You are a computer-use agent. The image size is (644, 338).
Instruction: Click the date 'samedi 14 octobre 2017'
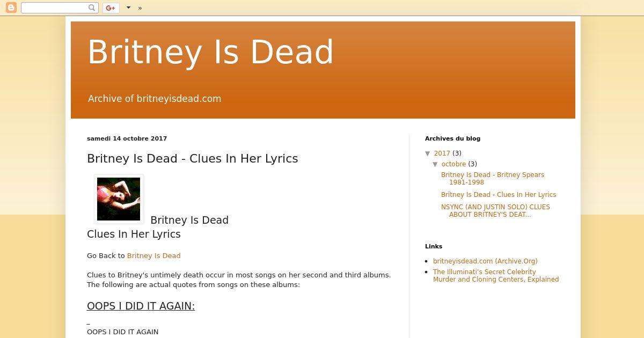coord(127,138)
